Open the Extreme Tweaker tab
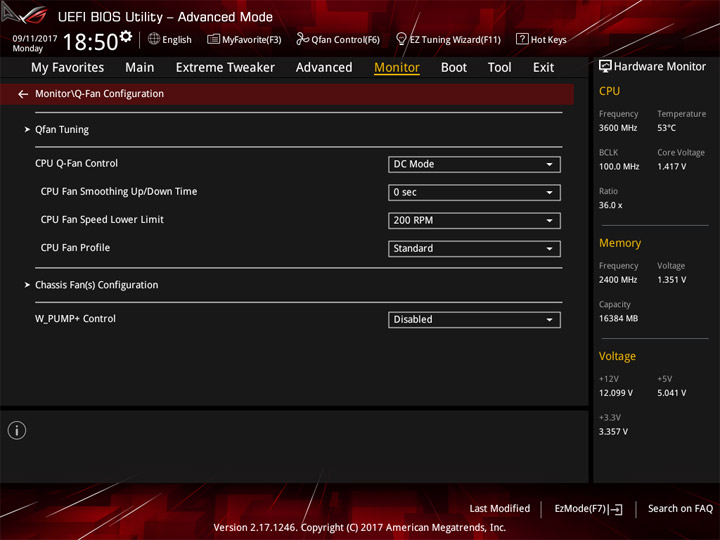The width and height of the screenshot is (720, 540). coord(225,68)
